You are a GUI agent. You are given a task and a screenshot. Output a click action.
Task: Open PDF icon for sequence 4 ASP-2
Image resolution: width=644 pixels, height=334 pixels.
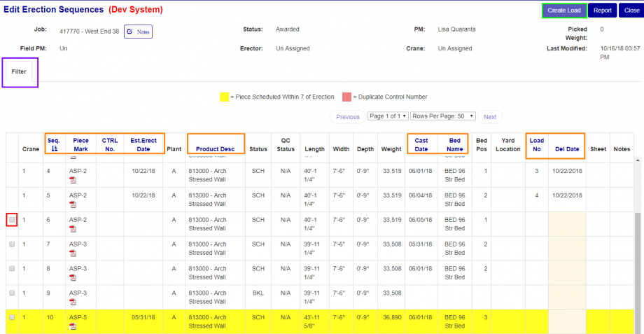coord(73,180)
